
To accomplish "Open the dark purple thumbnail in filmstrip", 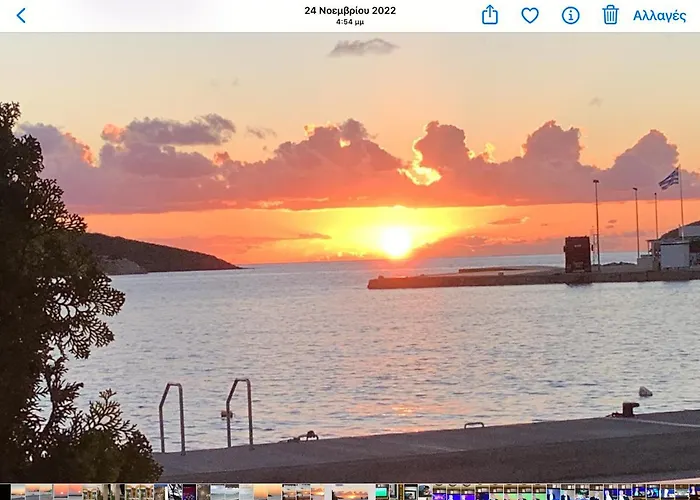I will pyautogui.click(x=189, y=492).
